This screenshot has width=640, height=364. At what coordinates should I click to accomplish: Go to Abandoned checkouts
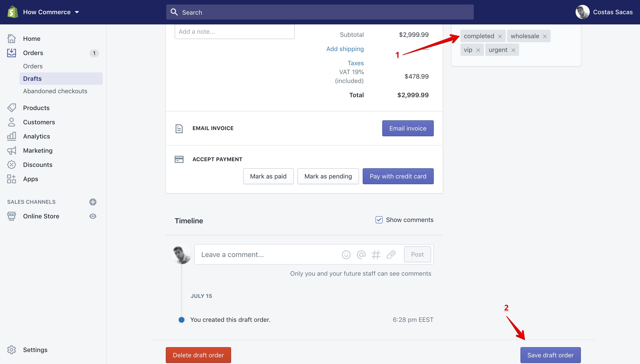pyautogui.click(x=55, y=91)
